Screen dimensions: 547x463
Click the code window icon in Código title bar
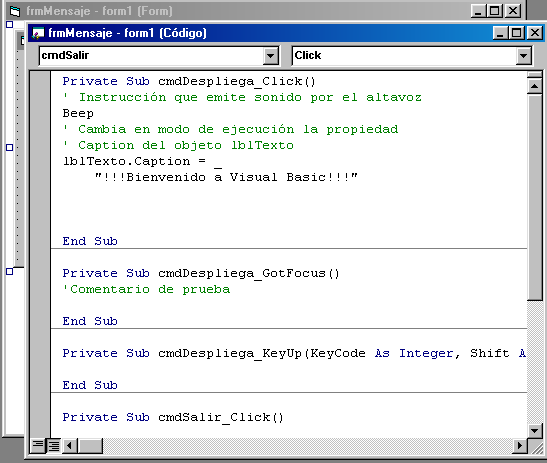click(38, 33)
